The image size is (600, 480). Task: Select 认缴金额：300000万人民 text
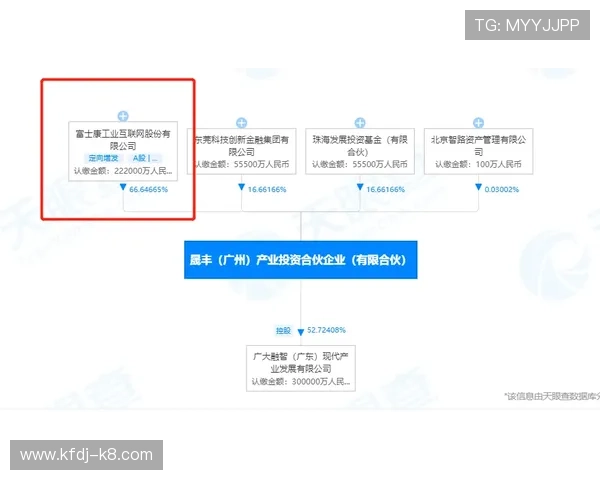tap(301, 382)
